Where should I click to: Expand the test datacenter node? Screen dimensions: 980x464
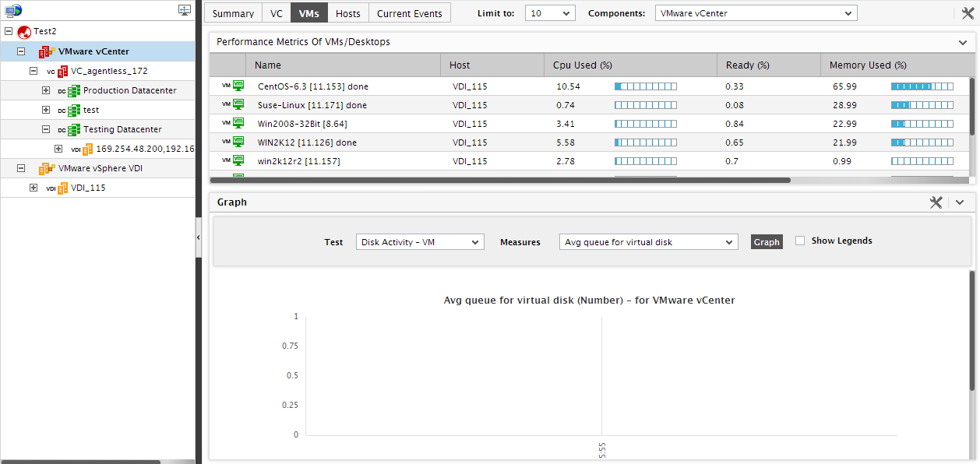[x=46, y=110]
